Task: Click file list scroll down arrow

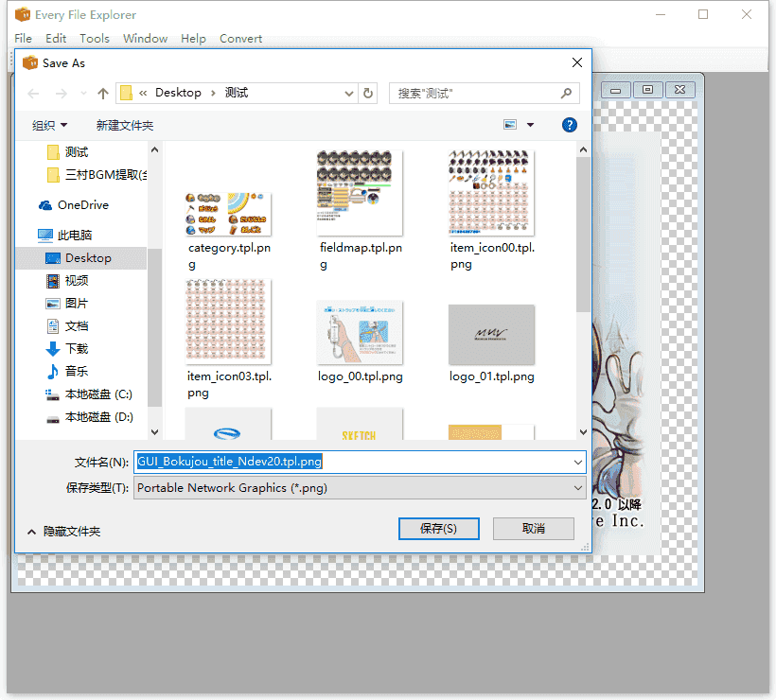Action: coord(584,432)
